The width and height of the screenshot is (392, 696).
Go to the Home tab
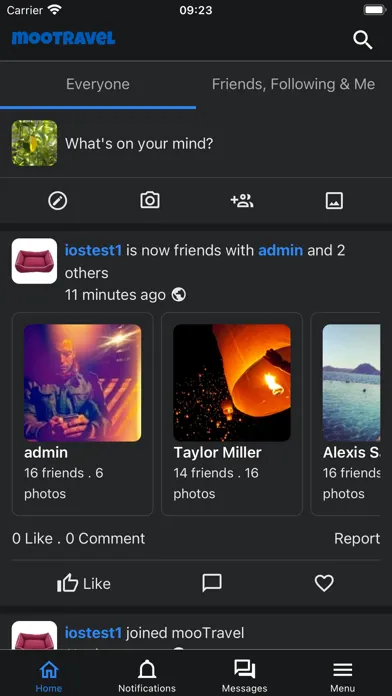49,675
